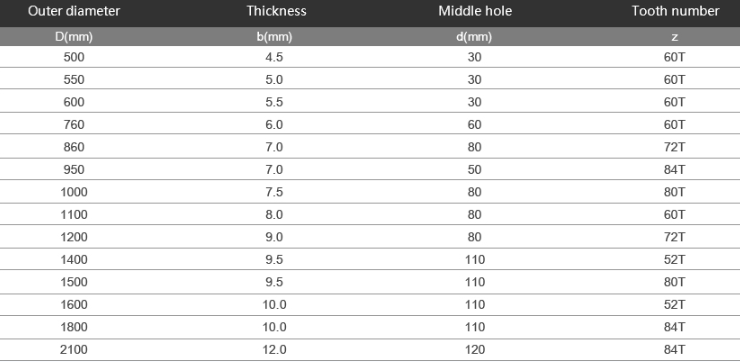This screenshot has width=740, height=362.
Task: Click outer diameter 1000 cell
Action: (x=74, y=192)
